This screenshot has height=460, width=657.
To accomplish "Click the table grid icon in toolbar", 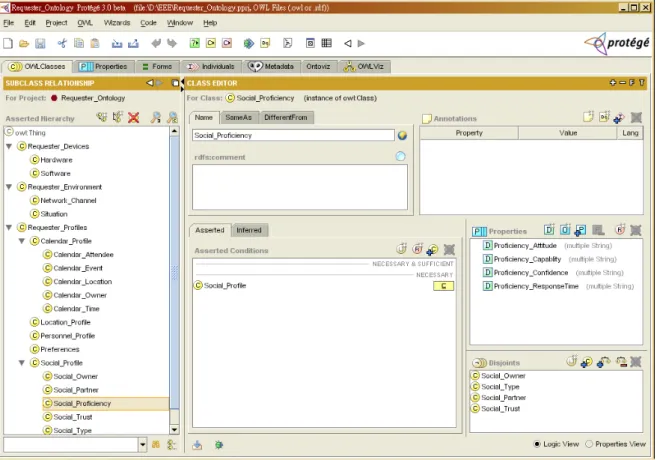I will [326, 43].
